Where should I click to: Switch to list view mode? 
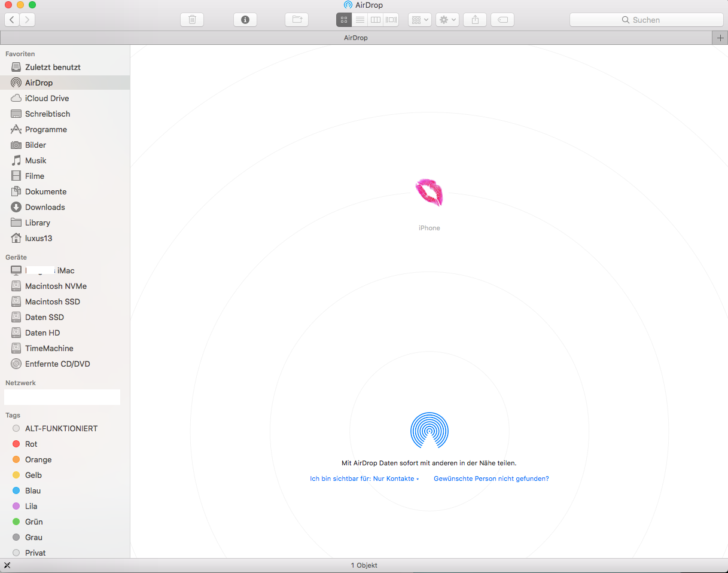pos(360,20)
